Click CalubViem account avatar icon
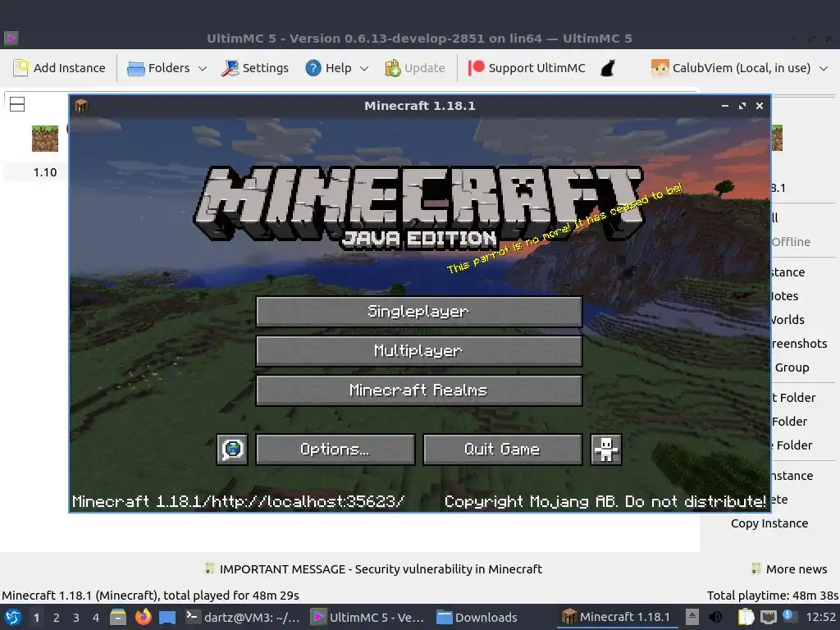 click(x=660, y=68)
